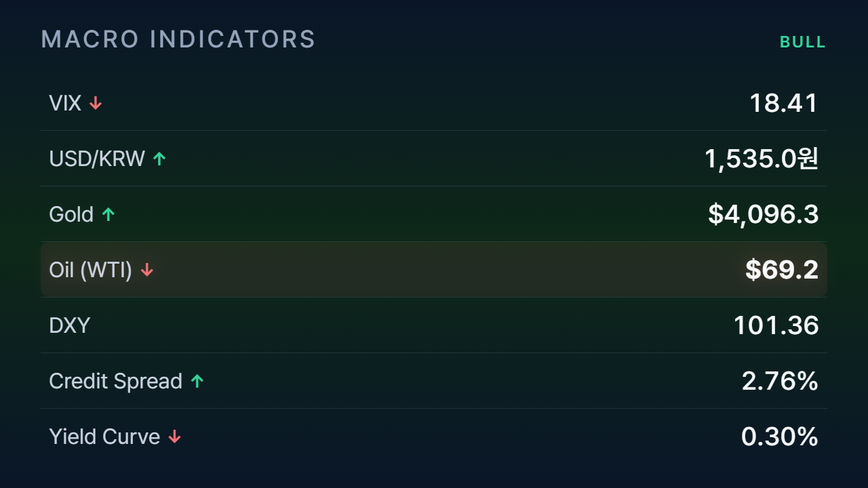The width and height of the screenshot is (868, 488).
Task: Click the red down arrow beside VIX
Action: coord(96,103)
